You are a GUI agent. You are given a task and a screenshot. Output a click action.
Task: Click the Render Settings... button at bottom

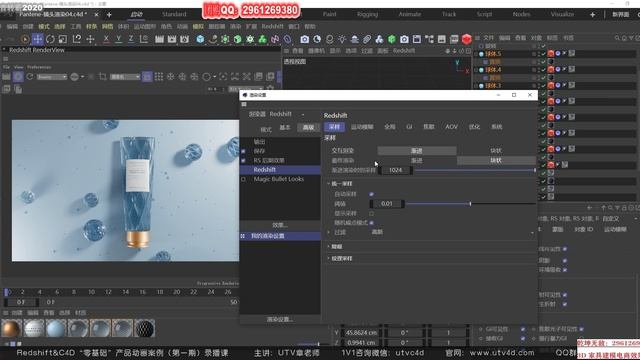(280, 319)
